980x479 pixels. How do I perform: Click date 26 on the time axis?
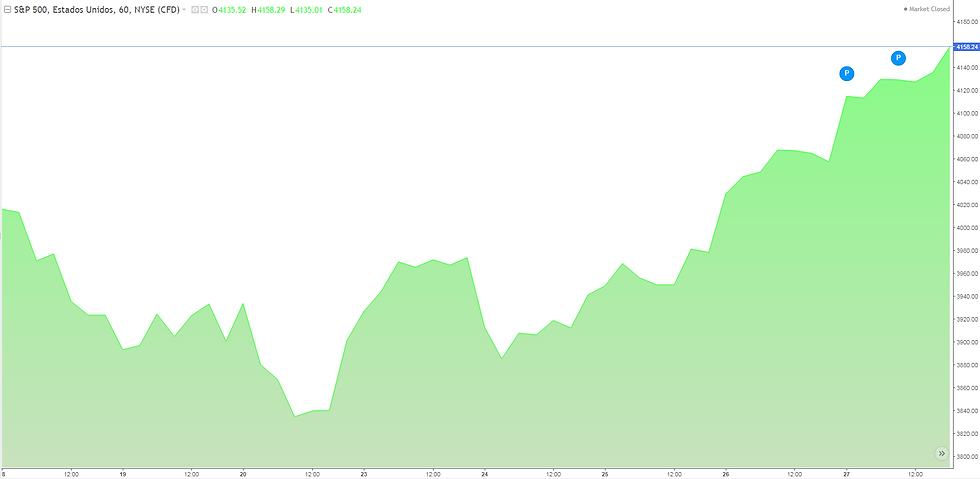pos(726,473)
